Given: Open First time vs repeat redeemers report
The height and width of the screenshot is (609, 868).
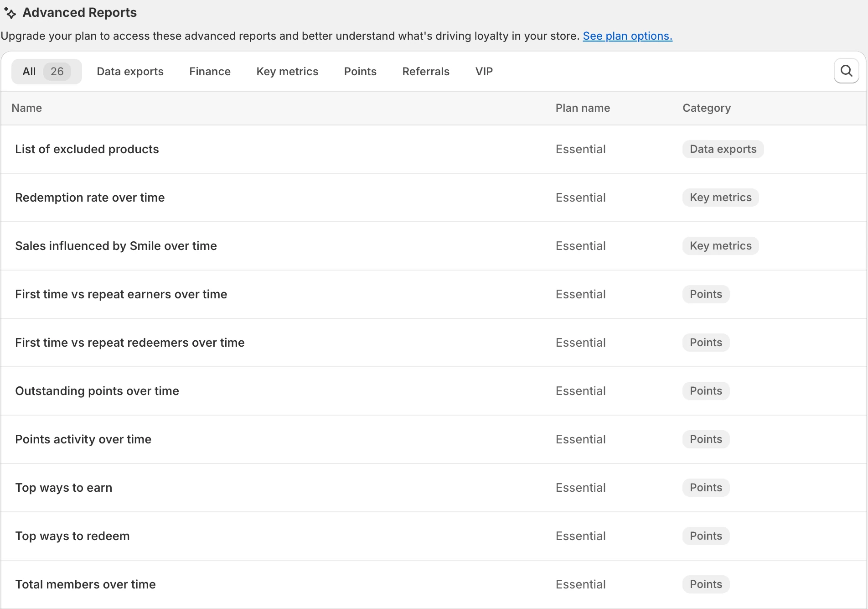Looking at the screenshot, I should coord(130,343).
